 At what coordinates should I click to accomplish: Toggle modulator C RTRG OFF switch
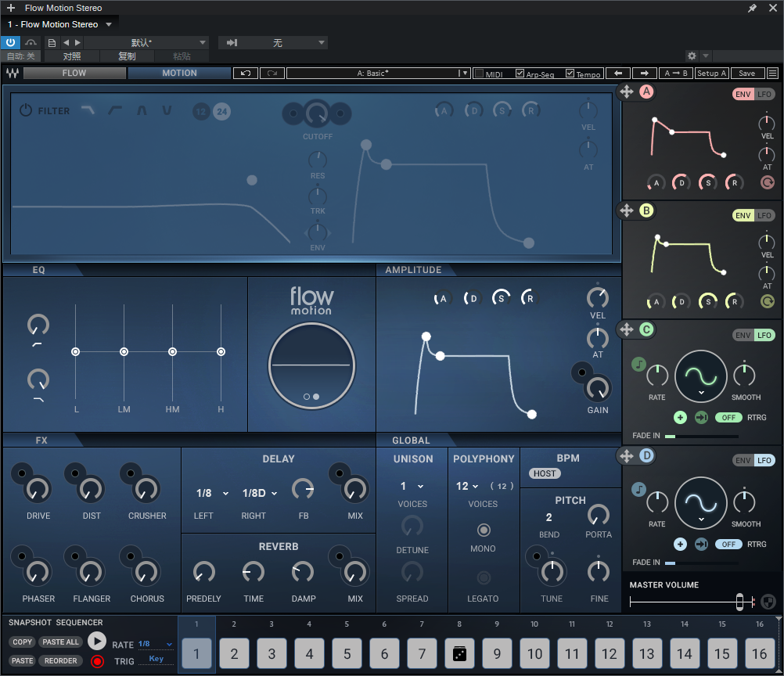click(728, 418)
